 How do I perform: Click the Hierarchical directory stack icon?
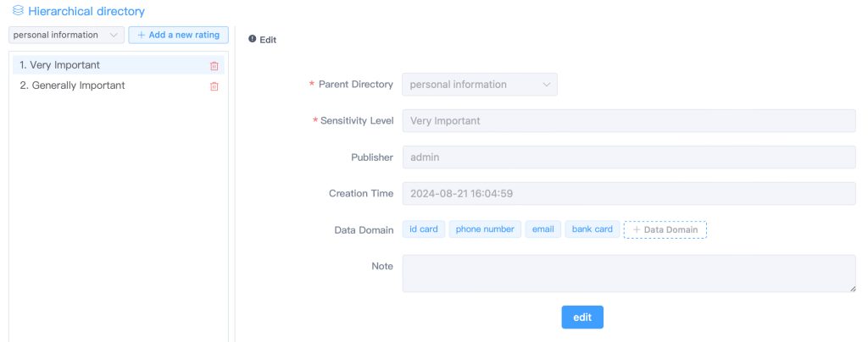point(18,10)
